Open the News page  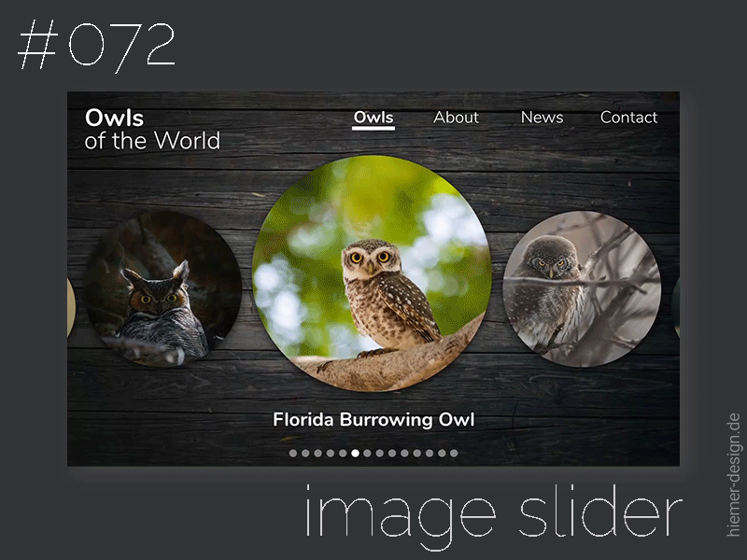click(x=542, y=118)
